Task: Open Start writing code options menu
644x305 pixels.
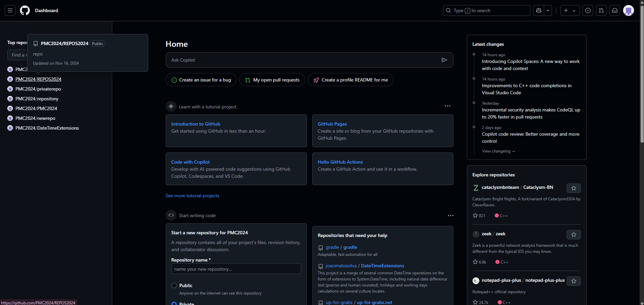Action: 450,215
